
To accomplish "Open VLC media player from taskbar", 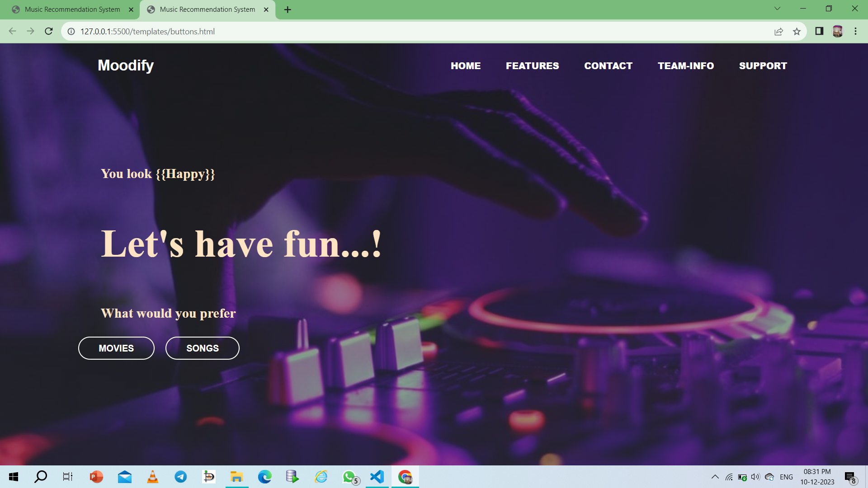I will pyautogui.click(x=153, y=477).
